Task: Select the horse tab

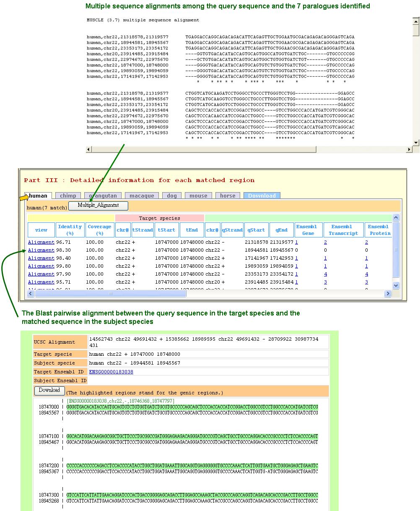Action: pyautogui.click(x=228, y=196)
